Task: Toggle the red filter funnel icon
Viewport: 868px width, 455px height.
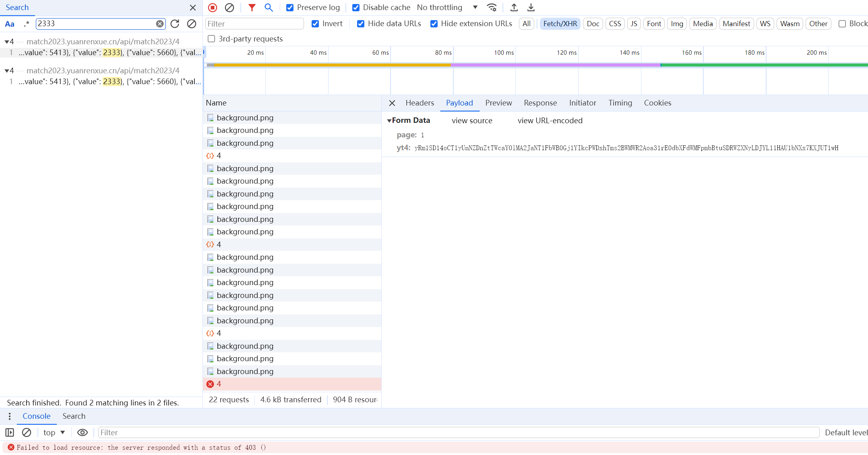Action: (252, 8)
